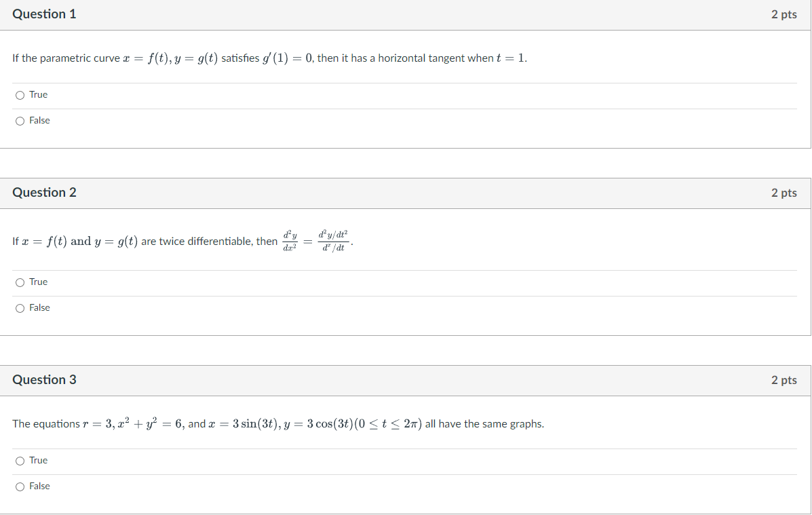Select False for Question 3

coord(20,486)
